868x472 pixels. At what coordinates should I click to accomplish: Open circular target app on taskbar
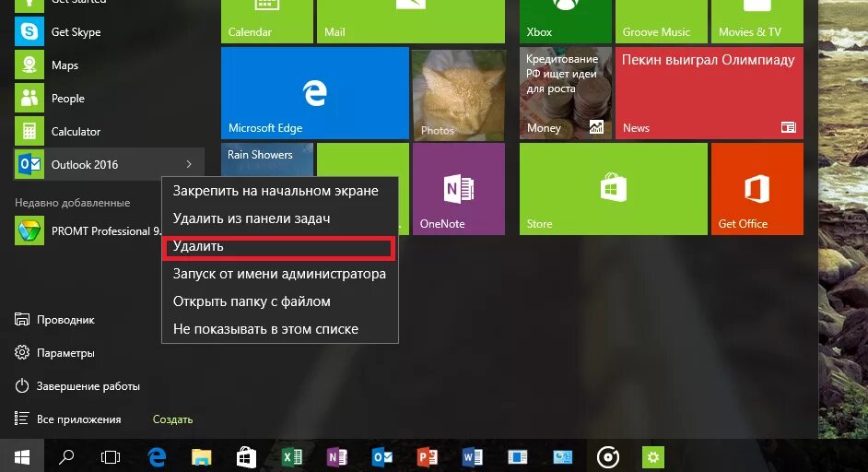click(x=608, y=457)
